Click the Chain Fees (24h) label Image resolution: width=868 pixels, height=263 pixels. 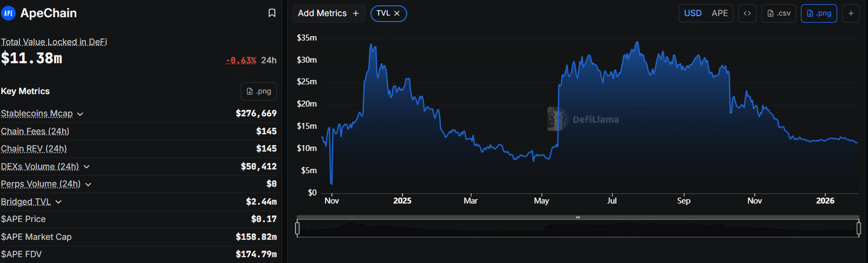35,131
